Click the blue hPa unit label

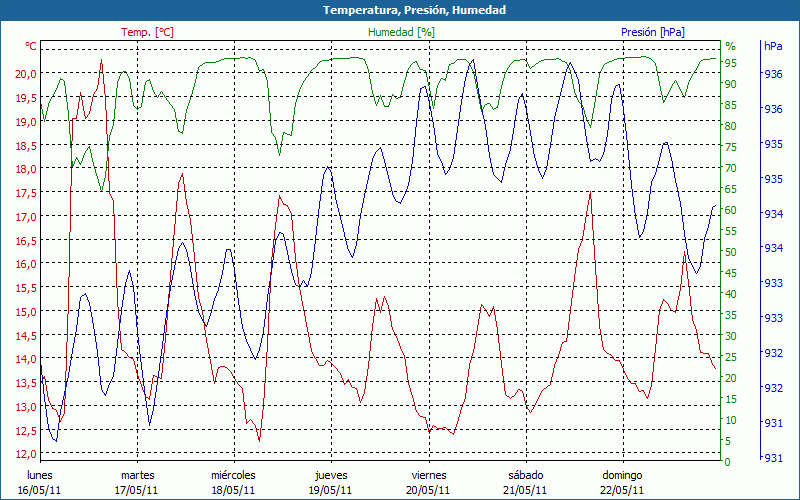tap(773, 46)
